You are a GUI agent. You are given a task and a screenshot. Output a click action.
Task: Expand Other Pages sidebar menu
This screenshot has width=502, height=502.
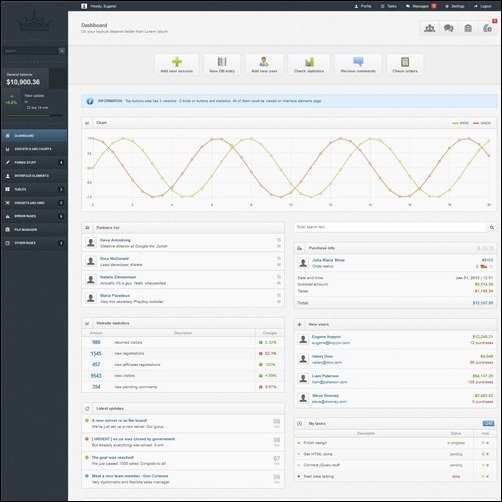(x=34, y=243)
